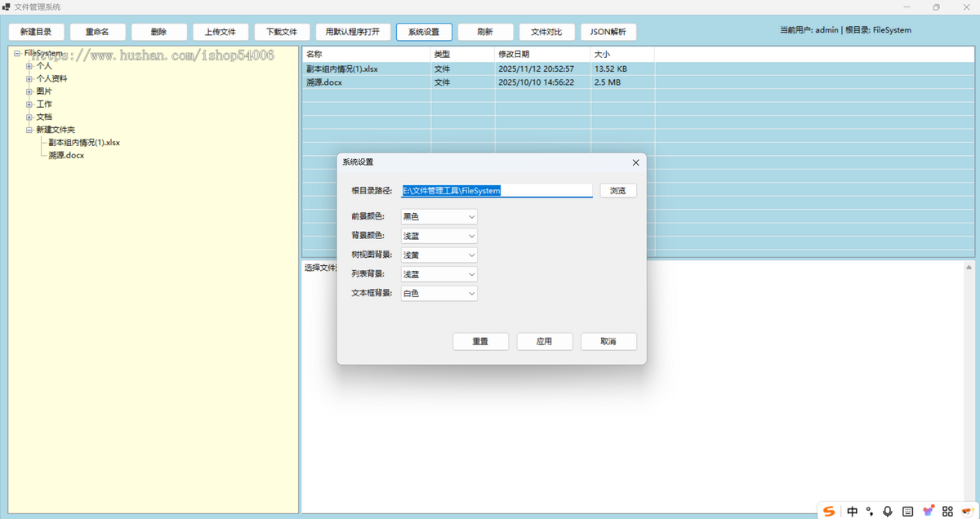This screenshot has width=980, height=519.
Task: Open the 文本框背景 dropdown
Action: [439, 293]
